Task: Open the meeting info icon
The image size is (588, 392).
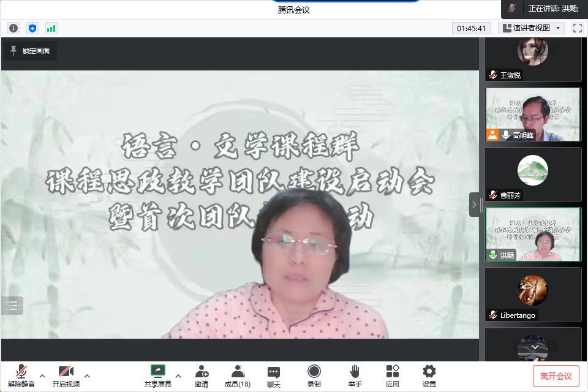Action: [13, 28]
